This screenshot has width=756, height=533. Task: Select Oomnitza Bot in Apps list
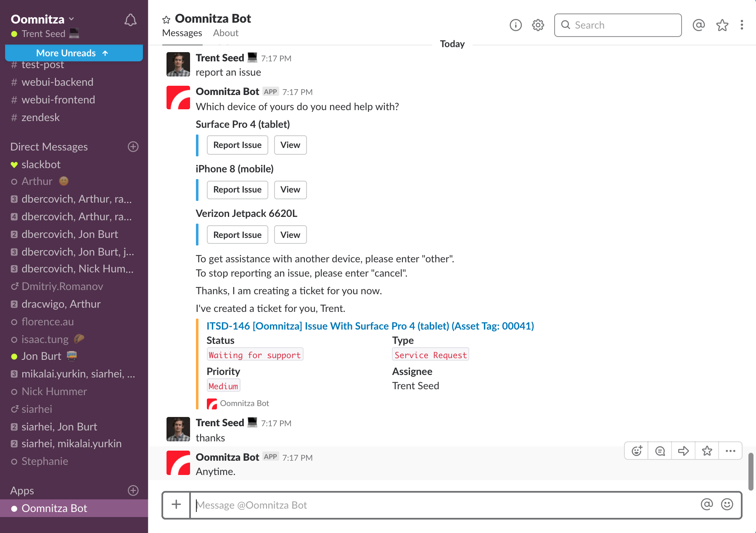(74, 508)
